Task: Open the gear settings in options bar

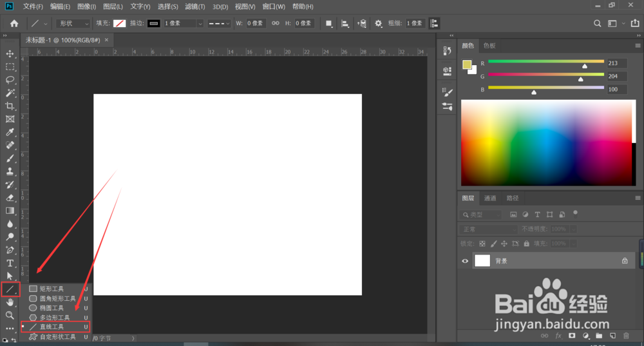Action: pos(378,23)
